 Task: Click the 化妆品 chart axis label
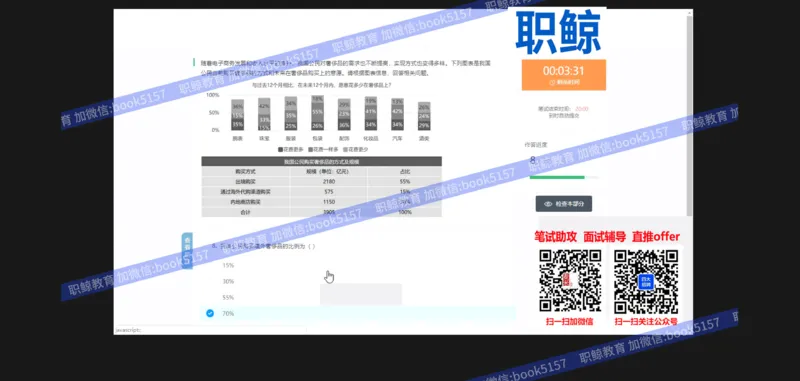click(x=370, y=138)
